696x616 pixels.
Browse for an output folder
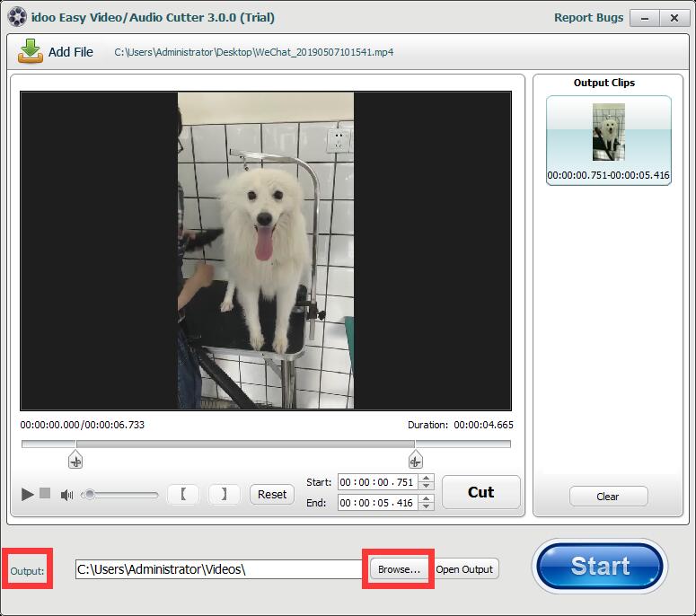(399, 569)
